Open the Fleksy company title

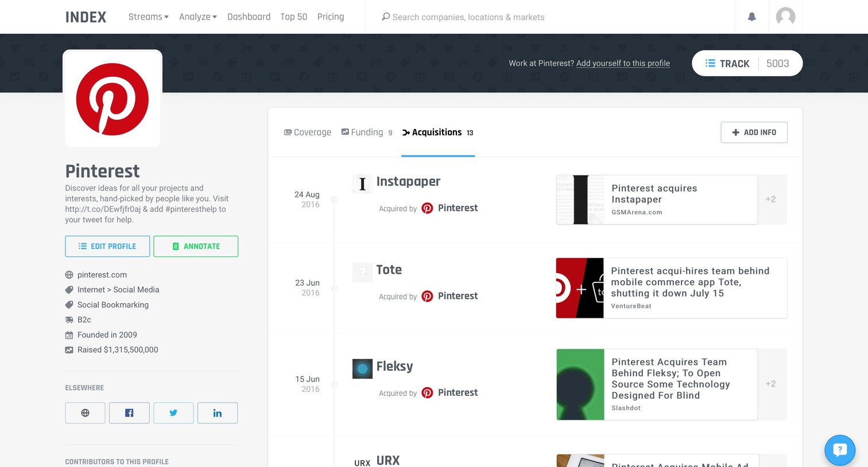(x=394, y=366)
